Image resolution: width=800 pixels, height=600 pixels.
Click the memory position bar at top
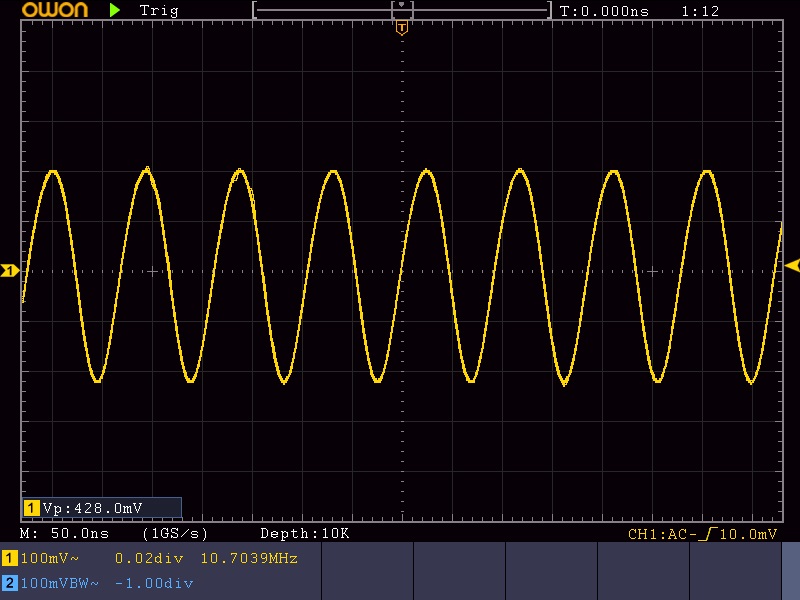tap(402, 10)
